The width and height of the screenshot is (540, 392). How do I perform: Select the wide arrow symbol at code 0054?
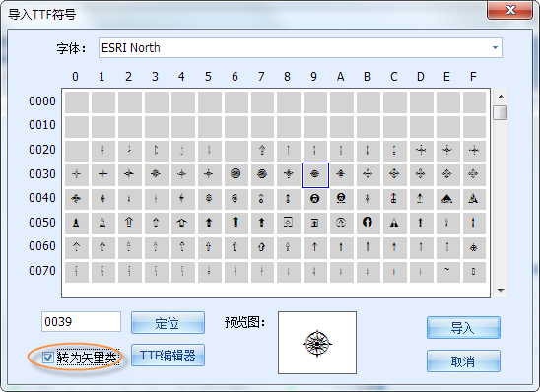[182, 223]
